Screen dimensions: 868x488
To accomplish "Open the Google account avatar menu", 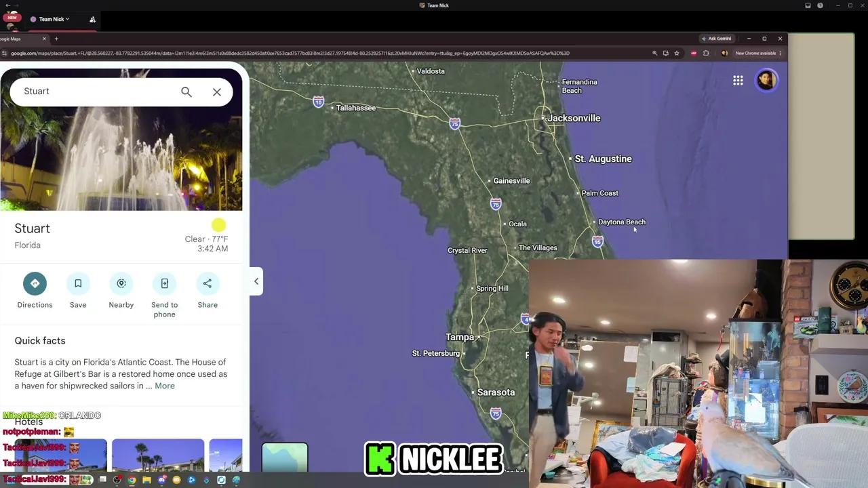I will 766,81.
